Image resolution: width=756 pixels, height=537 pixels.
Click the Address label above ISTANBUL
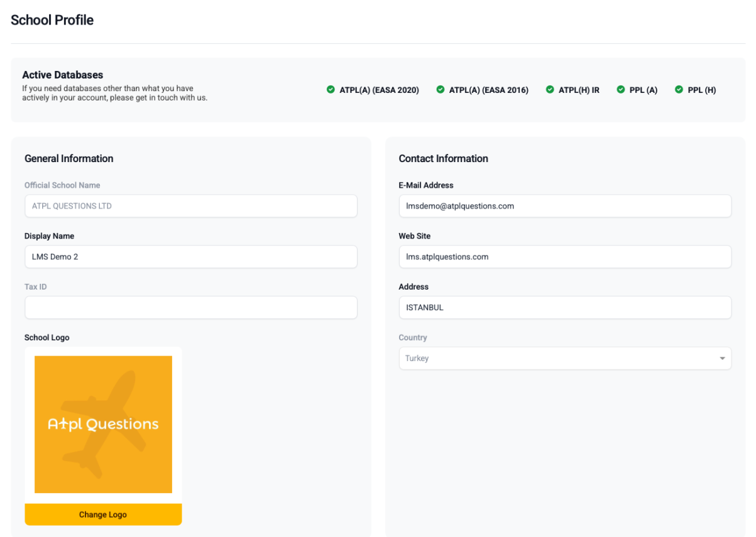414,286
